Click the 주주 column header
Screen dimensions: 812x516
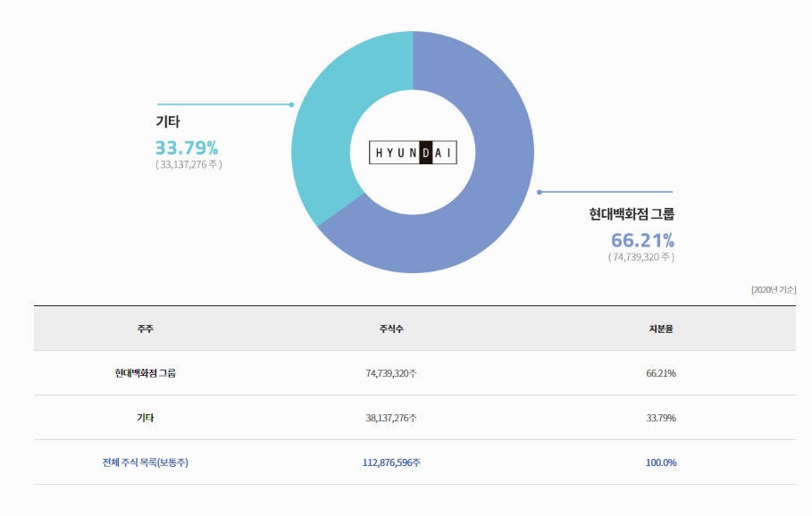click(x=146, y=329)
